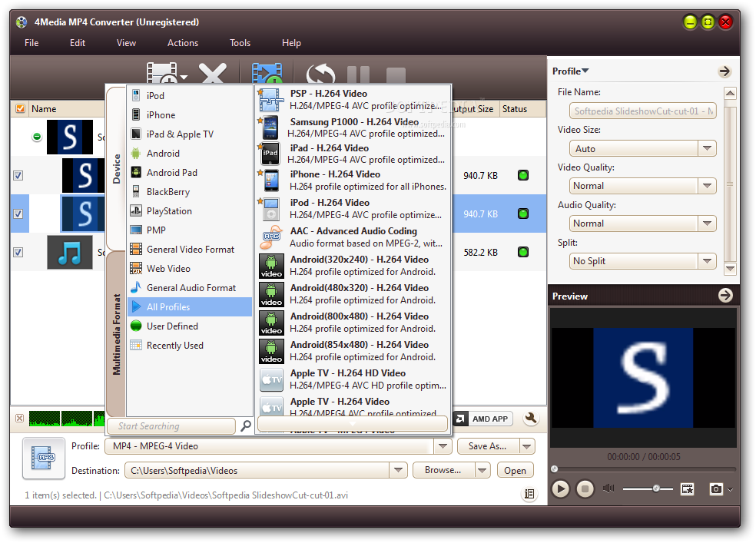
Task: Choose the iPad - H.264 Video profile
Action: (x=353, y=154)
